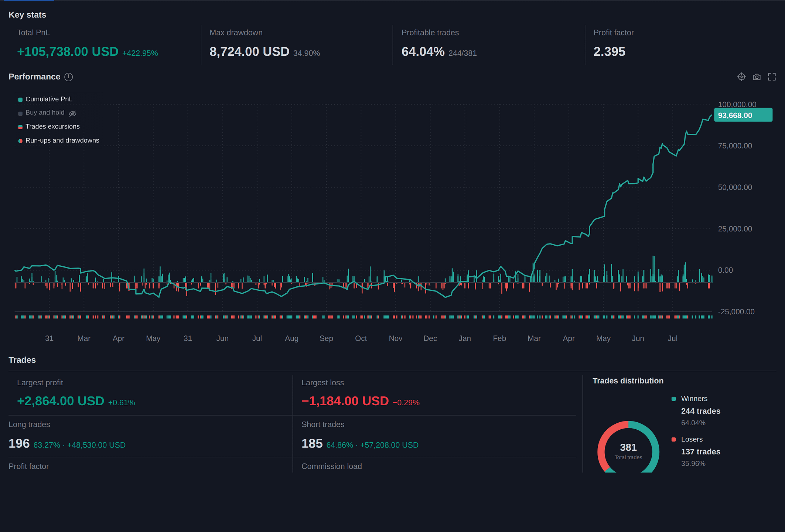Screen dimensions: 785x532
Task: Select the −1,184.00 USD largest loss value
Action: pos(345,401)
